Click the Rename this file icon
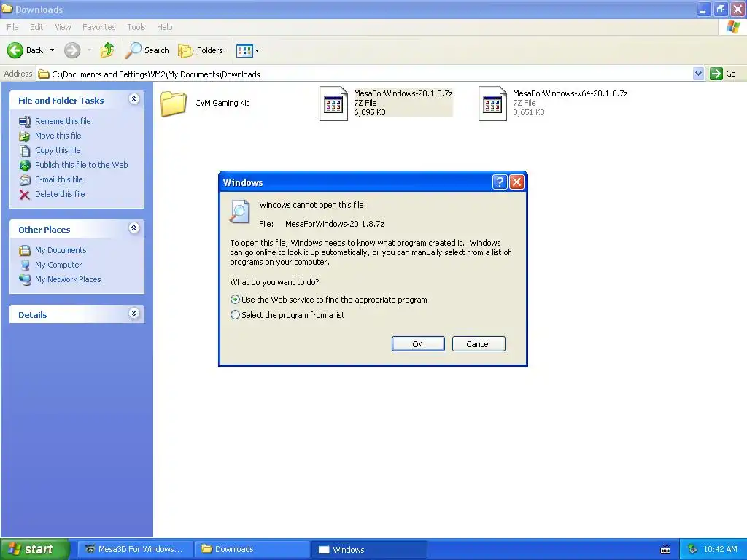Screen dimensions: 747x560 pos(25,122)
